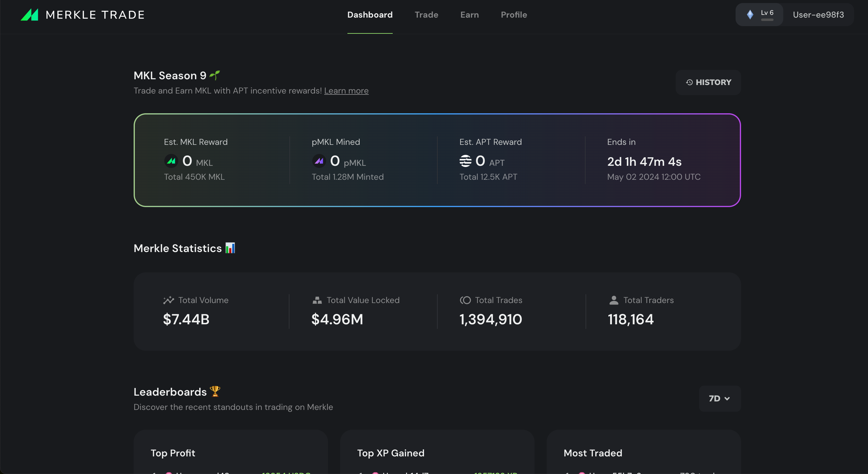Image resolution: width=868 pixels, height=474 pixels.
Task: Click the Total Value Locked icon
Action: (x=317, y=300)
